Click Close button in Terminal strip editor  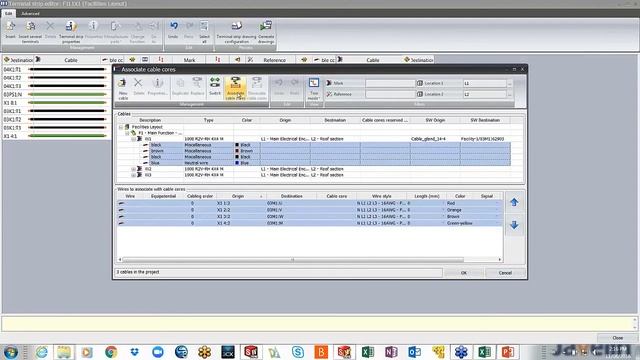coord(618,338)
